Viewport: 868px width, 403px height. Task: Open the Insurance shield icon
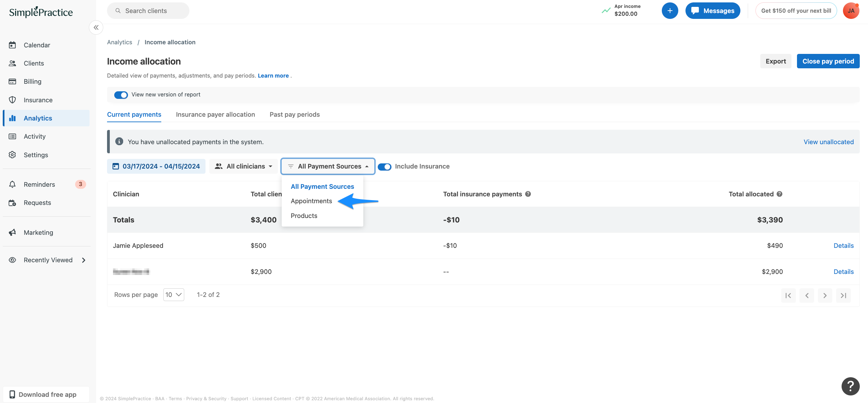(x=12, y=100)
